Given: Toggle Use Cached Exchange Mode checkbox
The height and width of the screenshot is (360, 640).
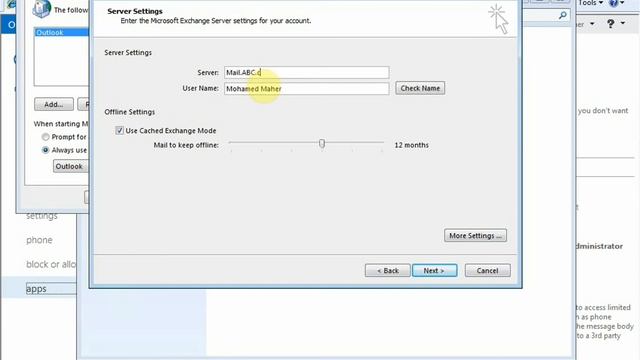Looking at the screenshot, I should 119,131.
